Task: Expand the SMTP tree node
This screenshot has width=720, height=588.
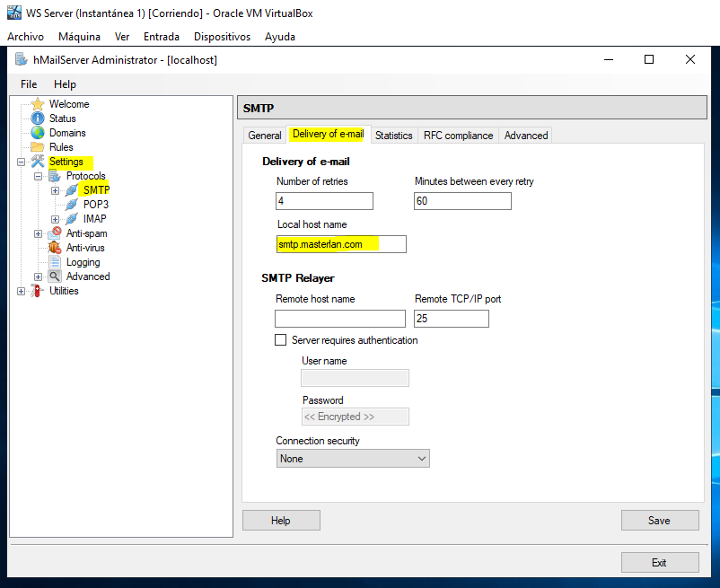Action: click(55, 190)
